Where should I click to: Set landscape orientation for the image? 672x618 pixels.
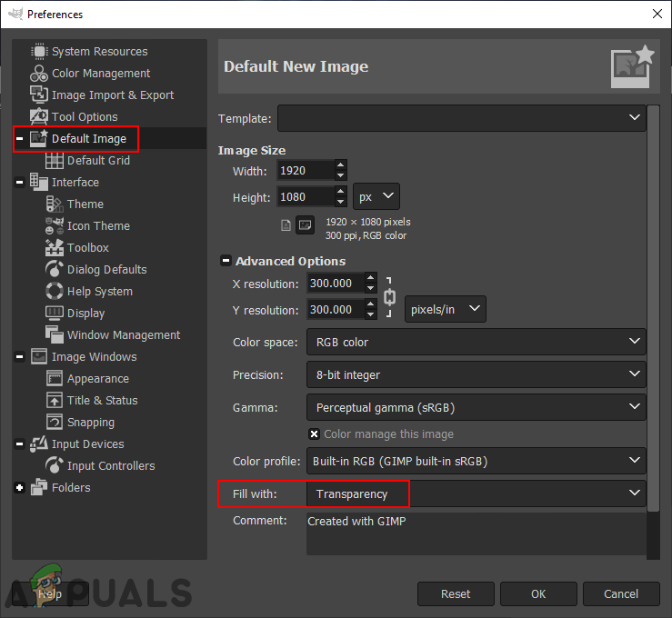point(306,224)
